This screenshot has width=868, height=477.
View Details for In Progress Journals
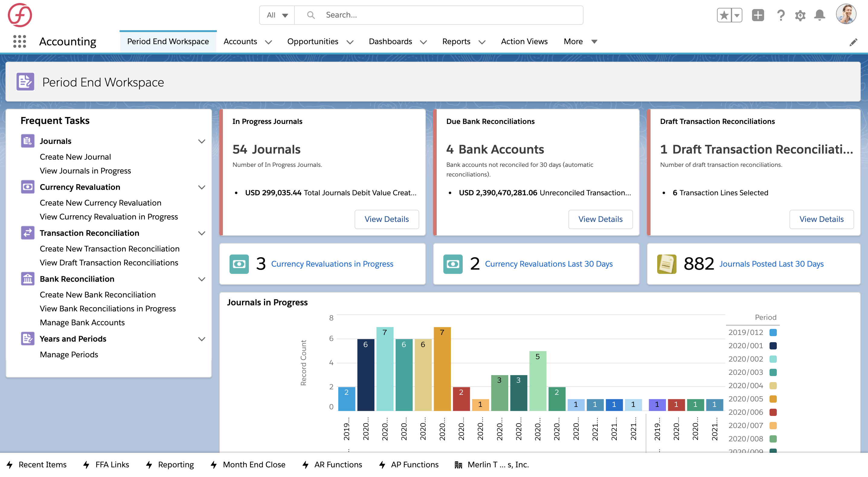point(387,219)
